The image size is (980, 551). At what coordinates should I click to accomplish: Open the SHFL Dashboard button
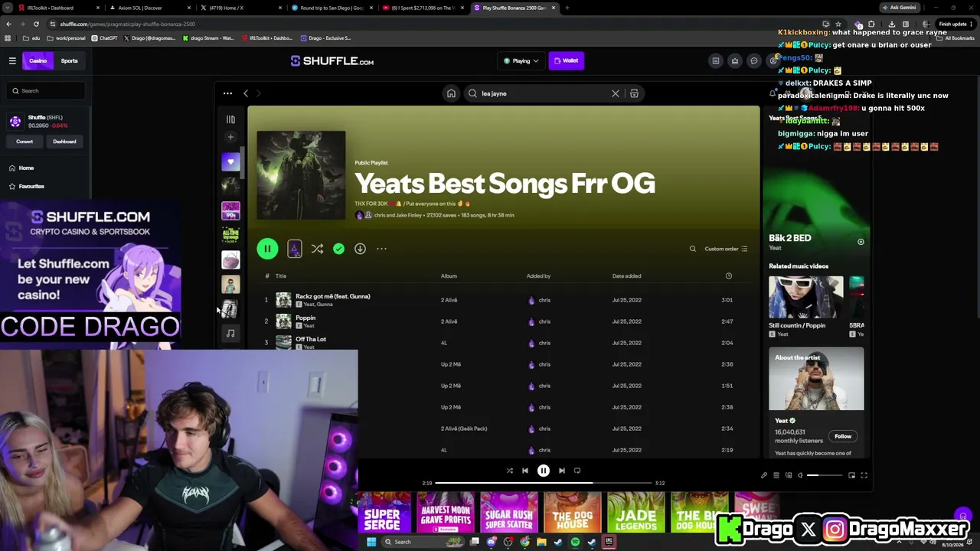pyautogui.click(x=64, y=142)
